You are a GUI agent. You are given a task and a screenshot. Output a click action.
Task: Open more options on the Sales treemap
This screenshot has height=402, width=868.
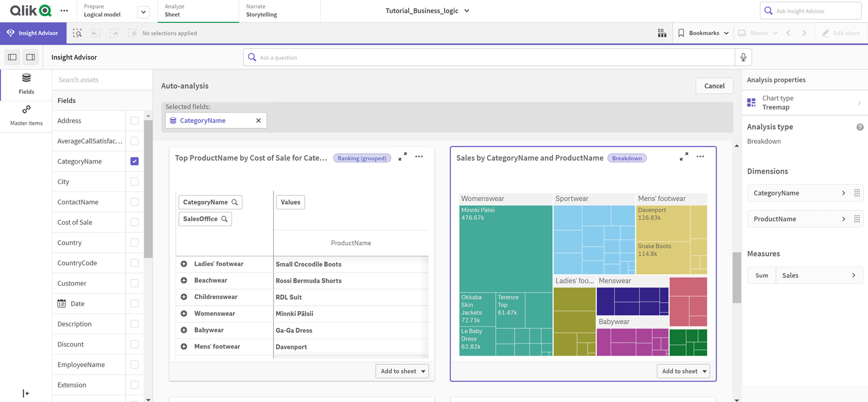(x=700, y=157)
